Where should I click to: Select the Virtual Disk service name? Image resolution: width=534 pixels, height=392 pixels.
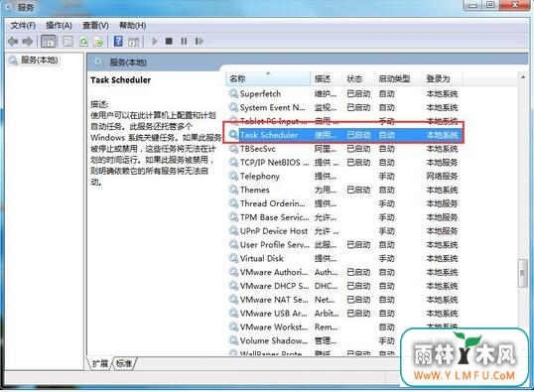point(262,258)
